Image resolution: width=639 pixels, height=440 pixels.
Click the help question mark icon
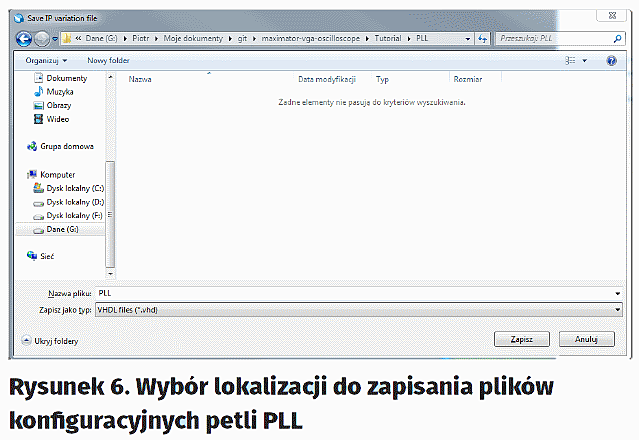click(611, 61)
